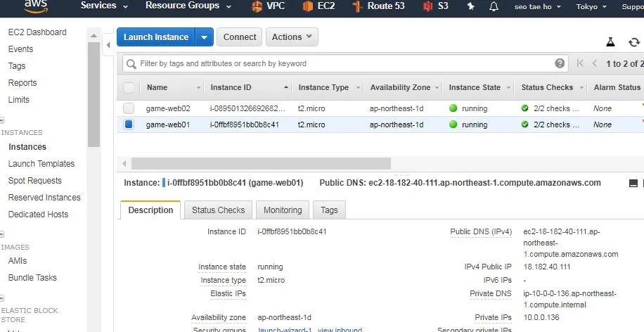Click the Connect button

[x=240, y=37]
